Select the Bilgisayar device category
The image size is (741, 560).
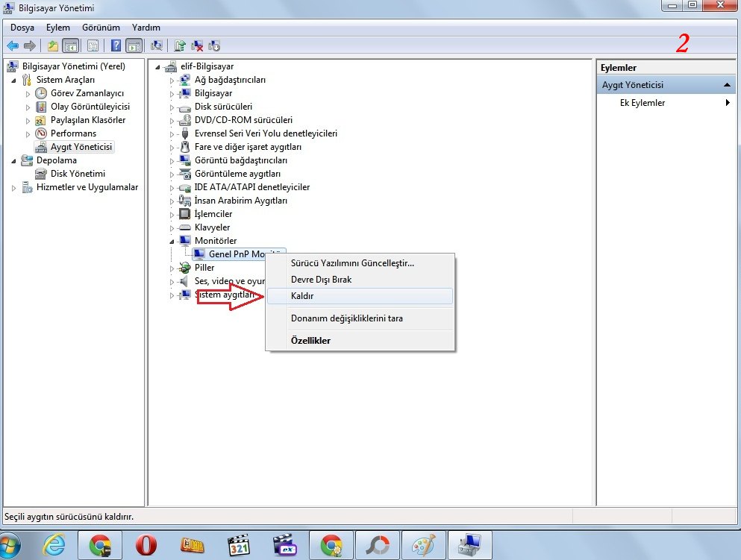pyautogui.click(x=213, y=93)
